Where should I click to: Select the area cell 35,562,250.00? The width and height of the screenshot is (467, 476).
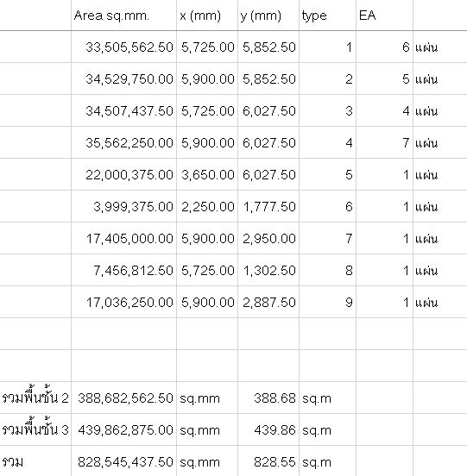pyautogui.click(x=124, y=142)
